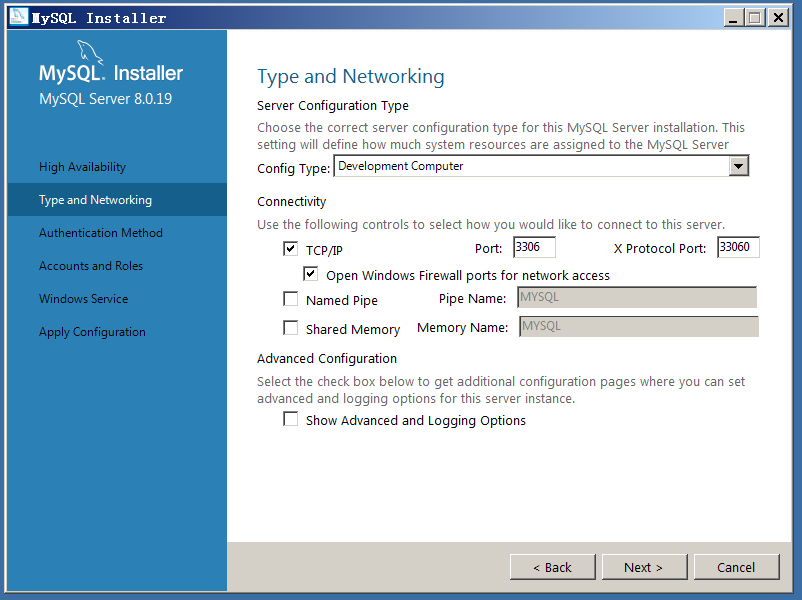
Task: Click the Type and Networking heading
Action: tap(350, 77)
